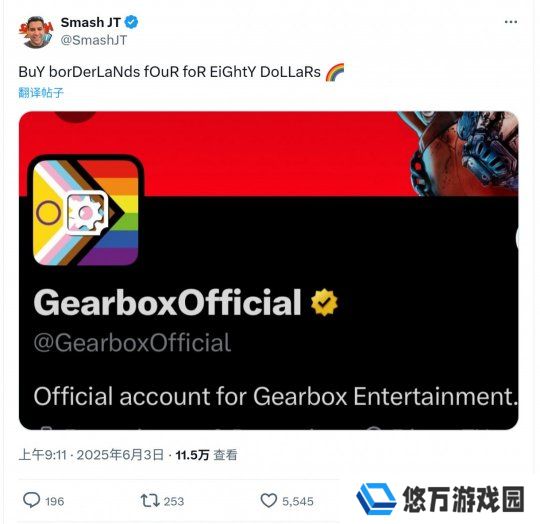Click 翻译帖子 to translate the post
Screen dimensions: 540x524
(41, 93)
